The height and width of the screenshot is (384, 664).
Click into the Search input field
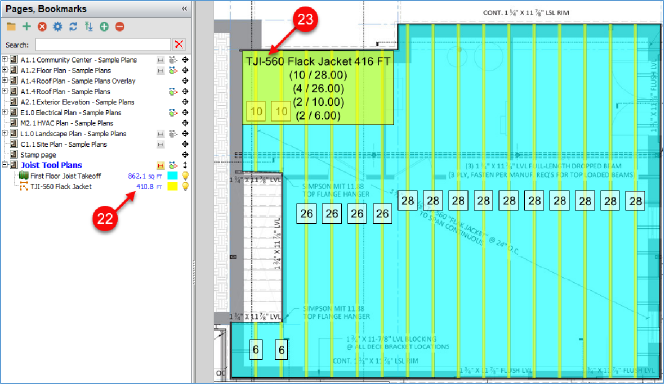click(103, 44)
